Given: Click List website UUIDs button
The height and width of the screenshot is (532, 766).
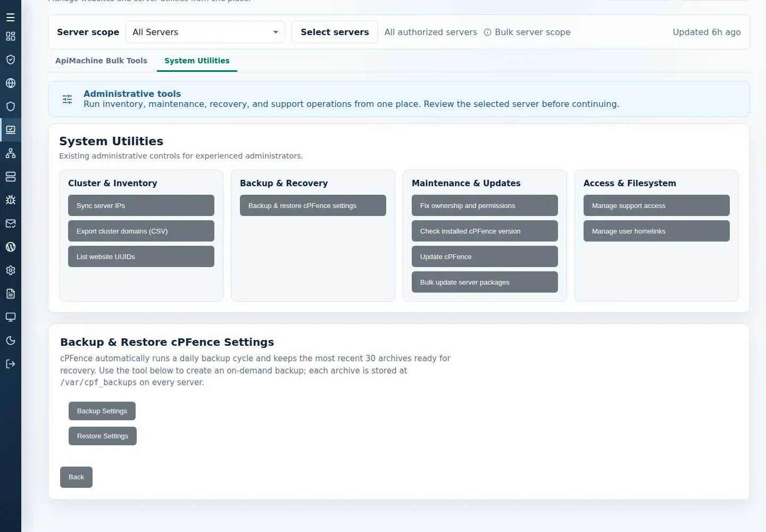Looking at the screenshot, I should click(x=141, y=256).
